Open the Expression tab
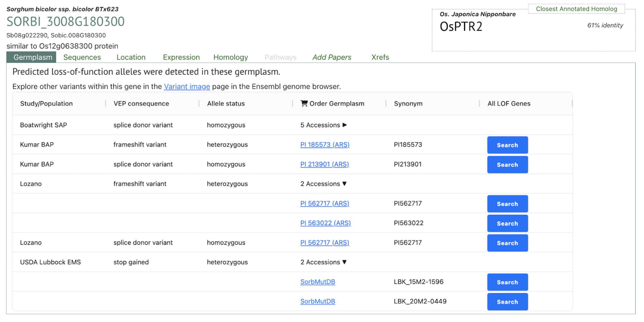644x322 pixels. pyautogui.click(x=181, y=57)
